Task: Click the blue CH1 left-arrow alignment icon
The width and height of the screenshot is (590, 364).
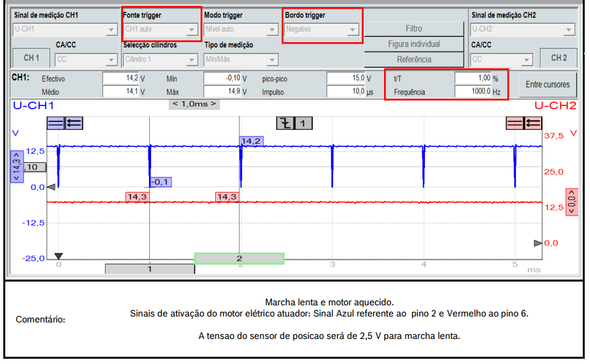Action: pos(73,123)
